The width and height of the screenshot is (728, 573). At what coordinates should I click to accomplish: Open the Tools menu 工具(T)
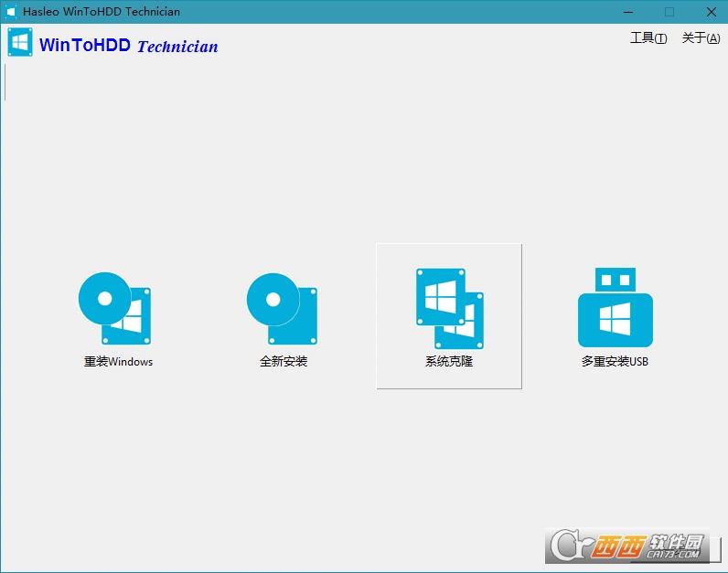point(648,37)
